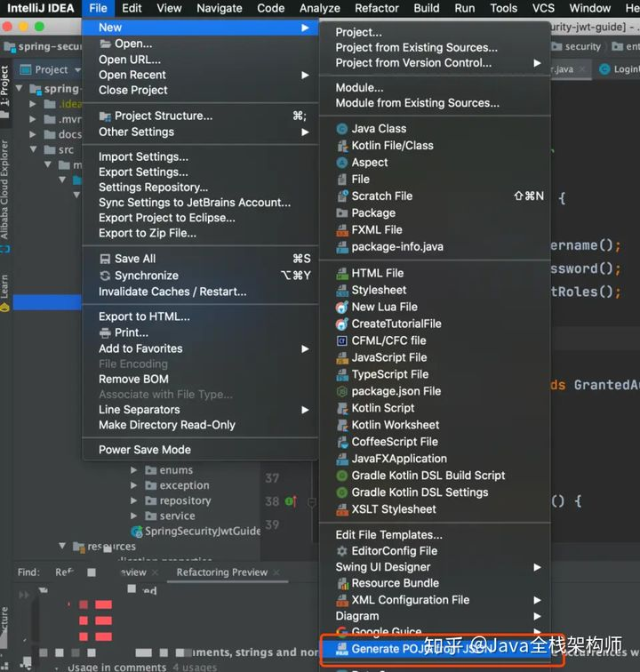Expand the Open Recent submenu arrow

[305, 75]
